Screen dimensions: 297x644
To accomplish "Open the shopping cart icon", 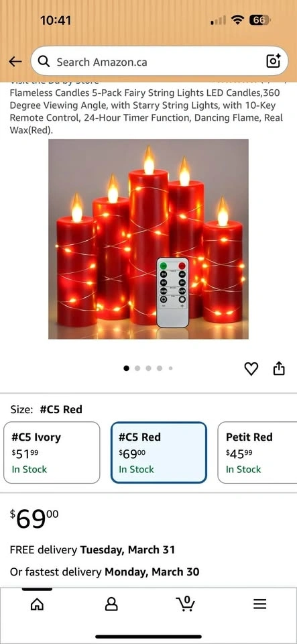I will pyautogui.click(x=186, y=603).
